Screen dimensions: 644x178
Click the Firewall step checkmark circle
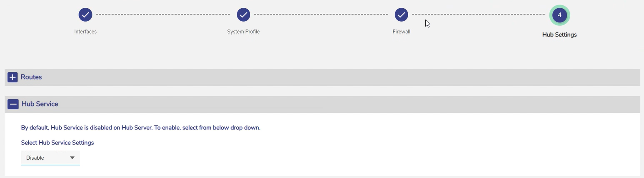(401, 15)
